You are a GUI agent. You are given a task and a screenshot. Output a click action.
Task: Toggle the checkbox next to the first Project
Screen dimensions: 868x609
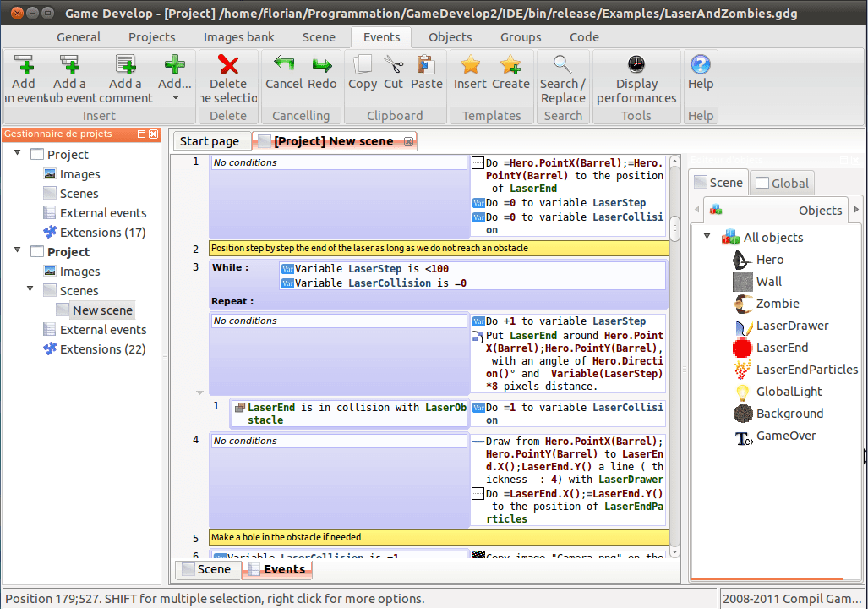pyautogui.click(x=35, y=154)
